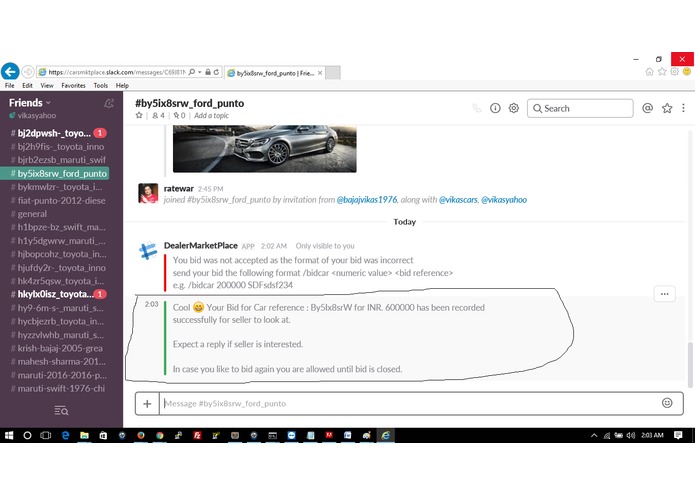This screenshot has height=494, width=695.
Task: Open browser favorites star icon
Action: pyautogui.click(x=662, y=72)
